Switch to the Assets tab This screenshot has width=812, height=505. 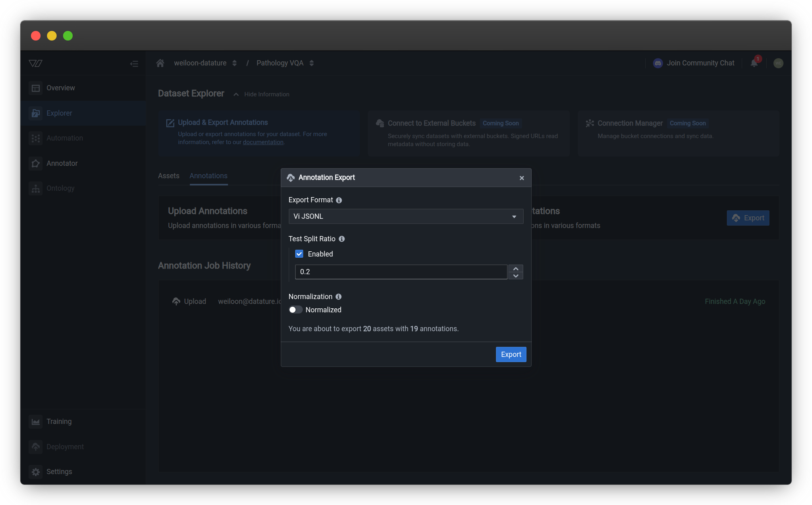click(169, 176)
